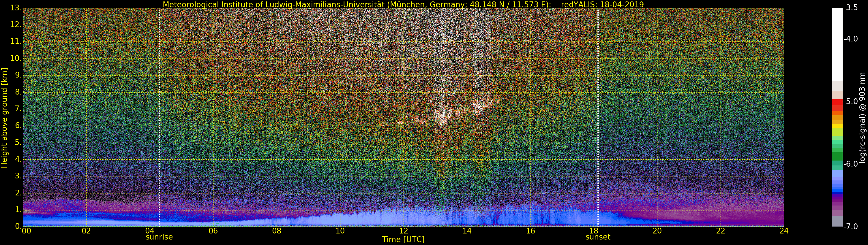The width and height of the screenshot is (868, 245).
Task: Click the '12' time axis tick label
Action: point(403,231)
